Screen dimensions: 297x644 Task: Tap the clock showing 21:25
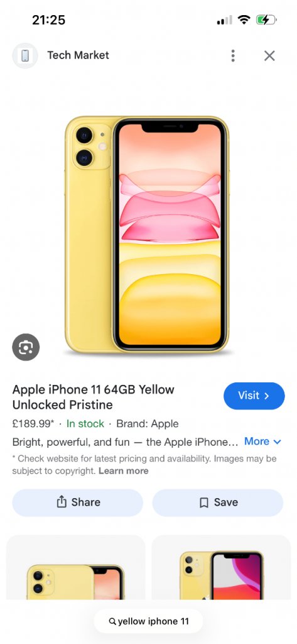pyautogui.click(x=49, y=19)
